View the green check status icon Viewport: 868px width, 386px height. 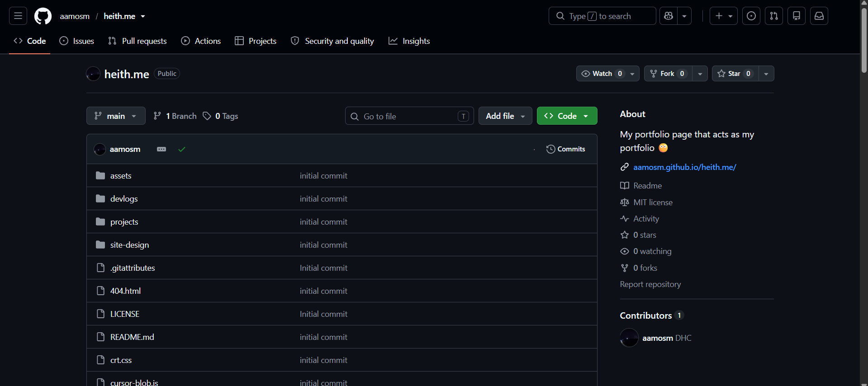182,149
